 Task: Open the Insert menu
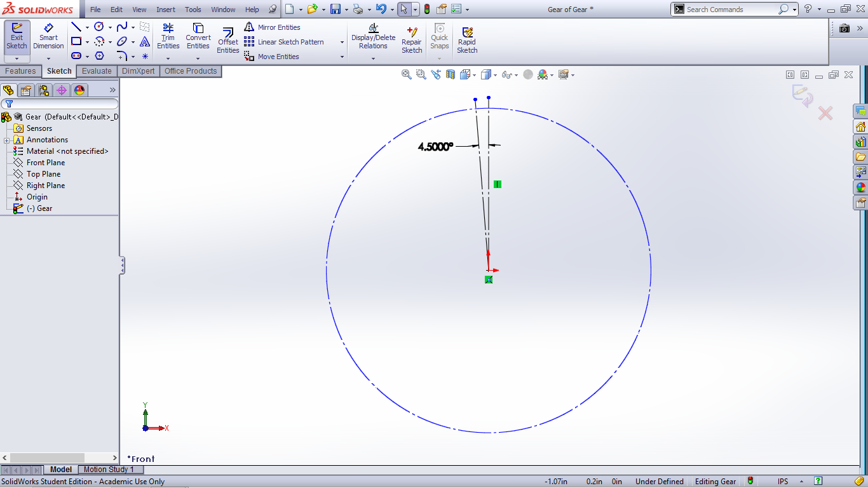click(166, 10)
